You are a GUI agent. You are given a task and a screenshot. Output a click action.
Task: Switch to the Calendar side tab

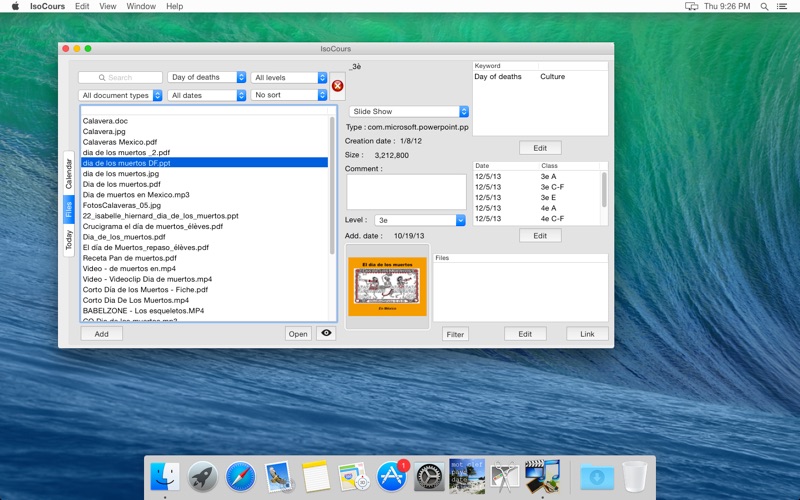pyautogui.click(x=69, y=173)
